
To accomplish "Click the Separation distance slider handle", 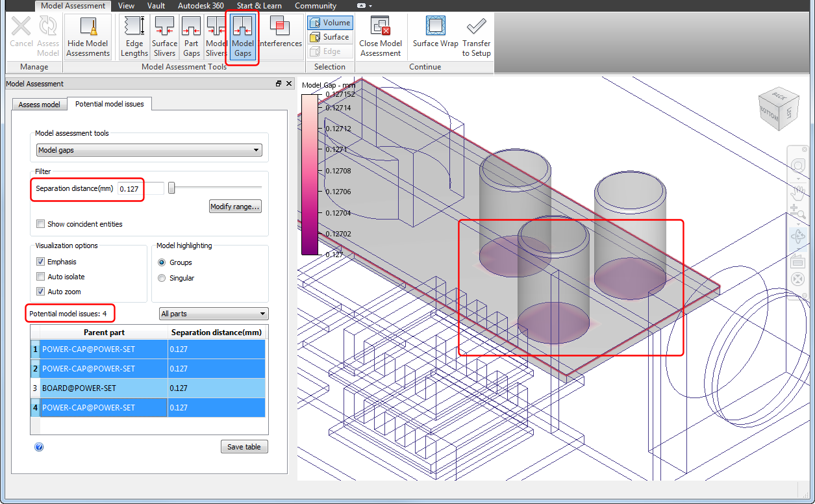I will pyautogui.click(x=171, y=188).
